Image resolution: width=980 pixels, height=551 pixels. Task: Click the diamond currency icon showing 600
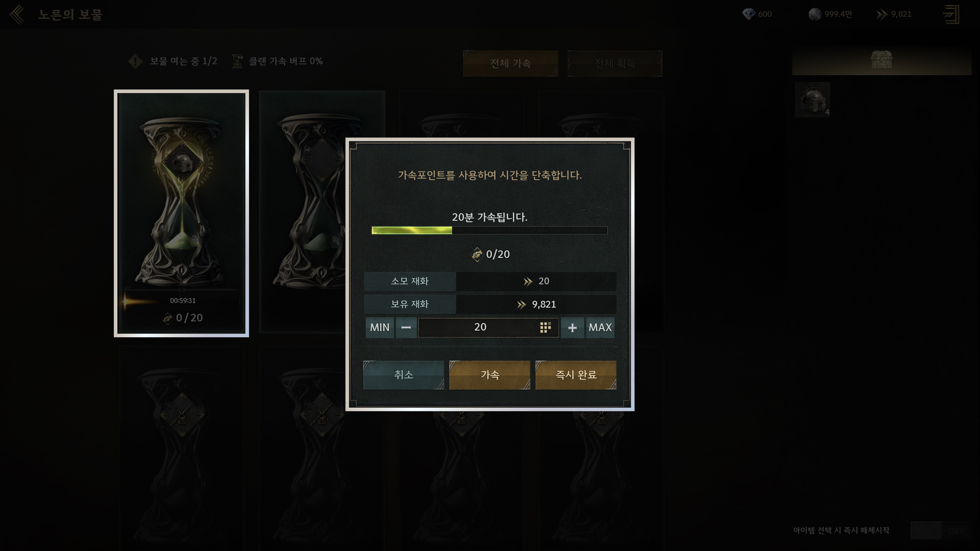pyautogui.click(x=748, y=14)
